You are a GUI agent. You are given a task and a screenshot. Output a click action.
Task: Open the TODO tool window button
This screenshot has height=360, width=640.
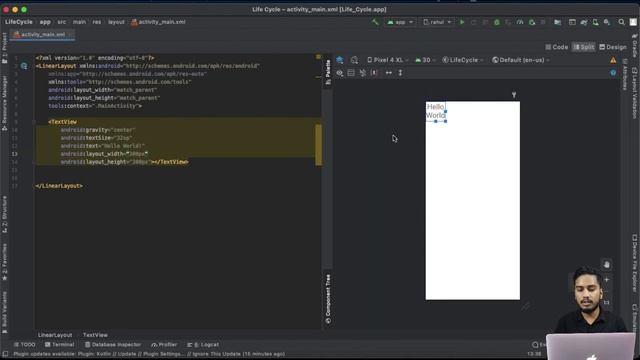(x=24, y=344)
